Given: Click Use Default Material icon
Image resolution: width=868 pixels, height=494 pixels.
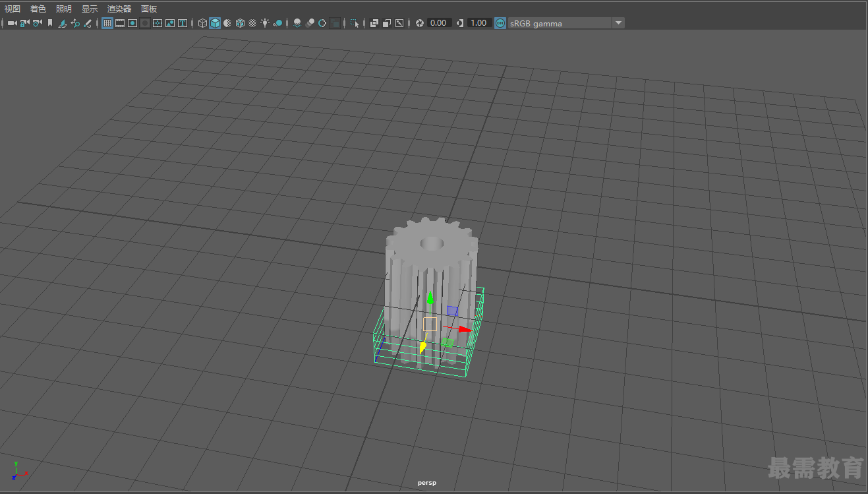Looking at the screenshot, I should pos(227,23).
